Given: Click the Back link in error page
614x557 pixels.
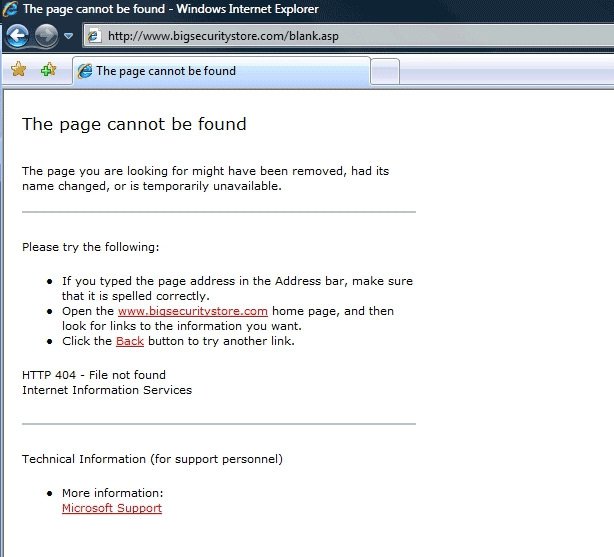Looking at the screenshot, I should pyautogui.click(x=130, y=341).
